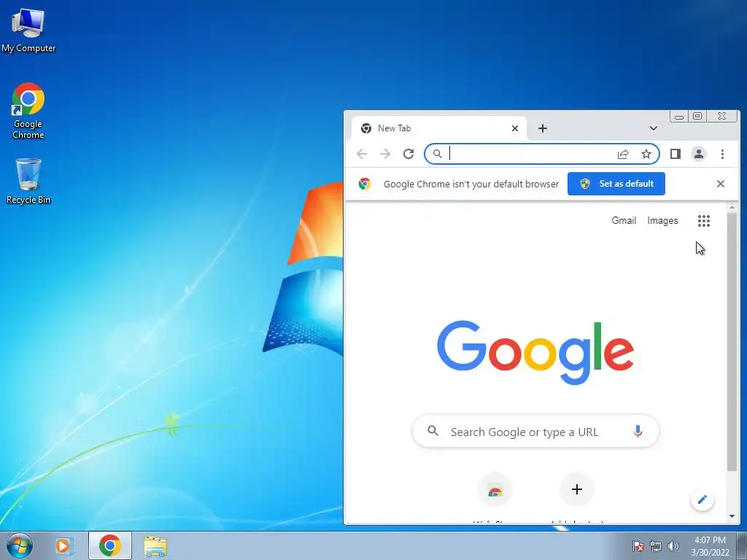Image resolution: width=747 pixels, height=560 pixels.
Task: Open Chrome's three-dot menu
Action: (722, 154)
